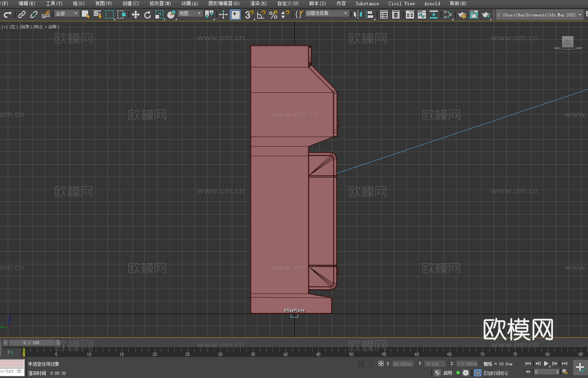
Task: Click Go to Start playback button
Action: 528,364
